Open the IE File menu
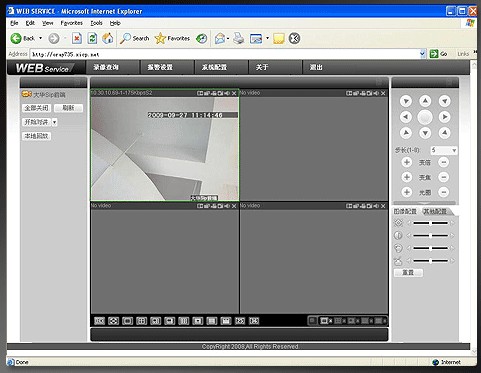The width and height of the screenshot is (481, 373). pyautogui.click(x=14, y=23)
